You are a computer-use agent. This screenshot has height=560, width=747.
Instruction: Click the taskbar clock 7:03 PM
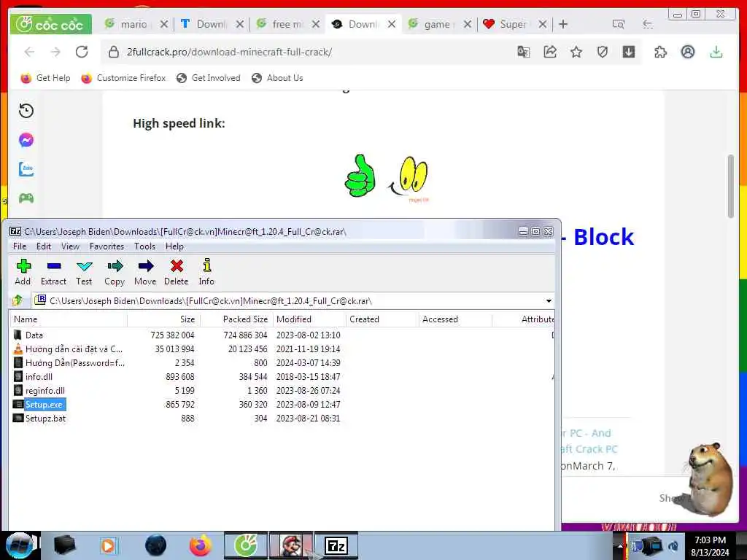[x=710, y=540]
